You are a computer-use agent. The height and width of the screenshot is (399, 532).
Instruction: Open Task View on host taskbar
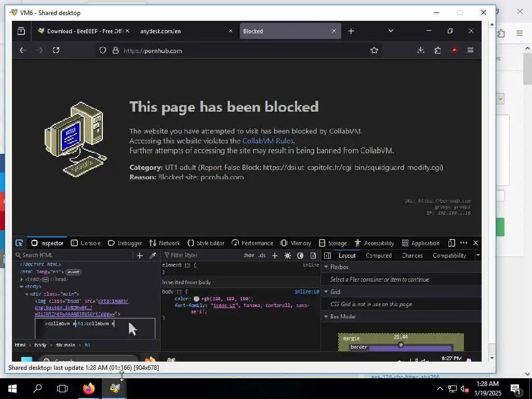62,389
